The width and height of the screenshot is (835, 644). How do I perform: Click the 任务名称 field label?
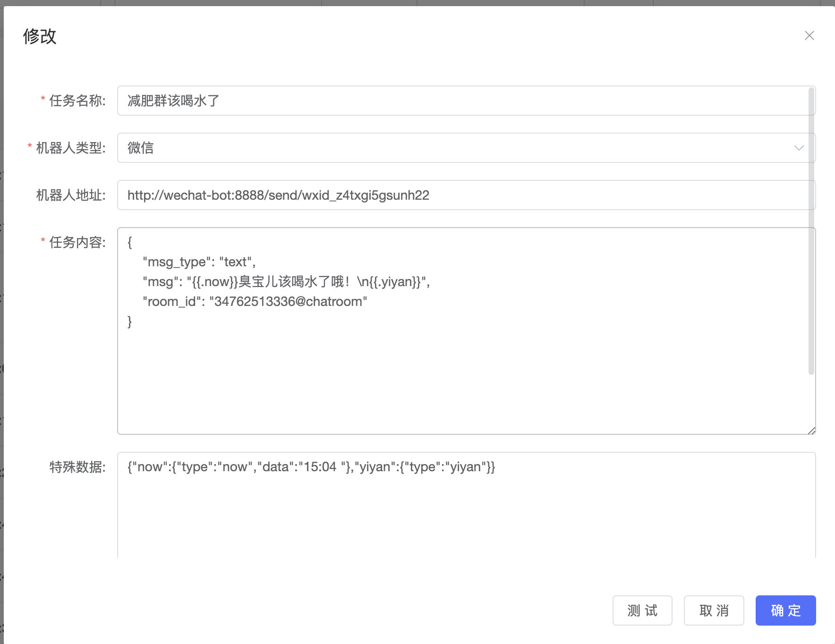tap(77, 101)
